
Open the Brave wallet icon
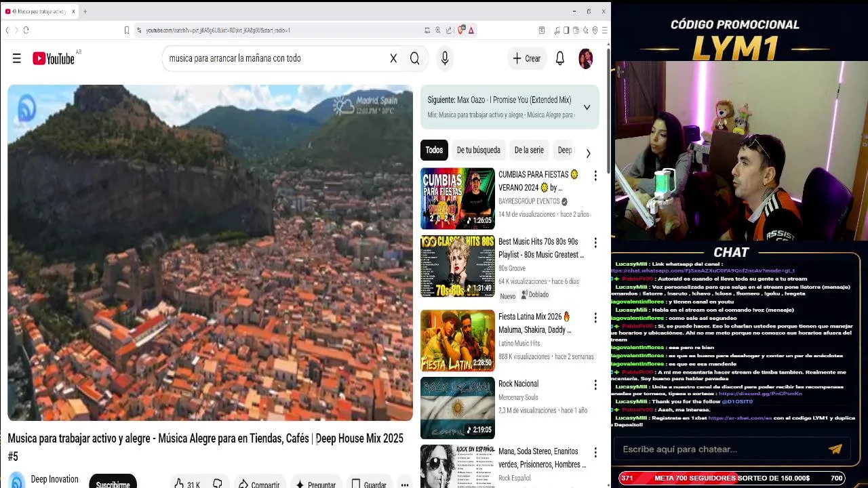point(576,30)
